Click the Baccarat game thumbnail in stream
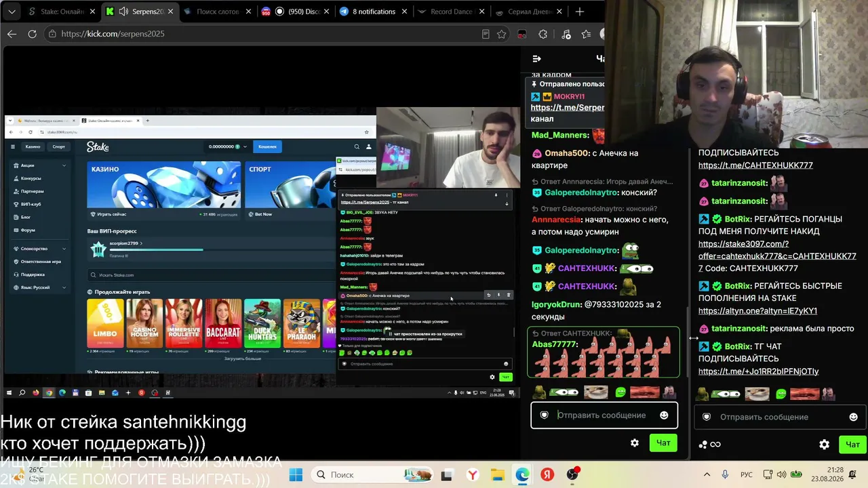868x488 pixels. (223, 323)
